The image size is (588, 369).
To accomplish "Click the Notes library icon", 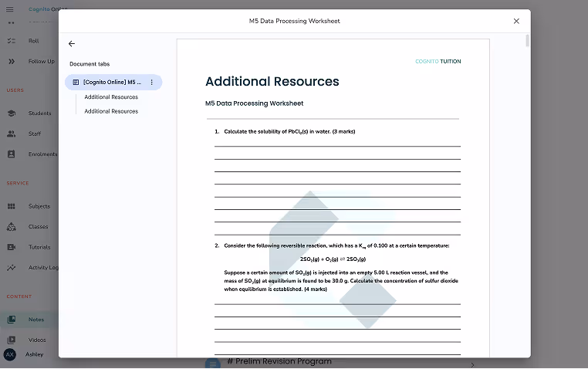I will (12, 320).
